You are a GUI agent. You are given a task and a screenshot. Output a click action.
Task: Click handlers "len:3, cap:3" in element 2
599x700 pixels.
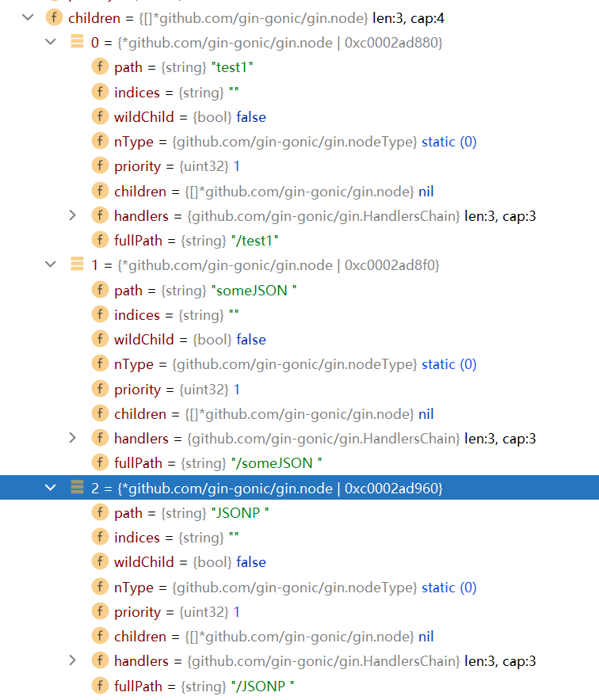pyautogui.click(x=500, y=661)
